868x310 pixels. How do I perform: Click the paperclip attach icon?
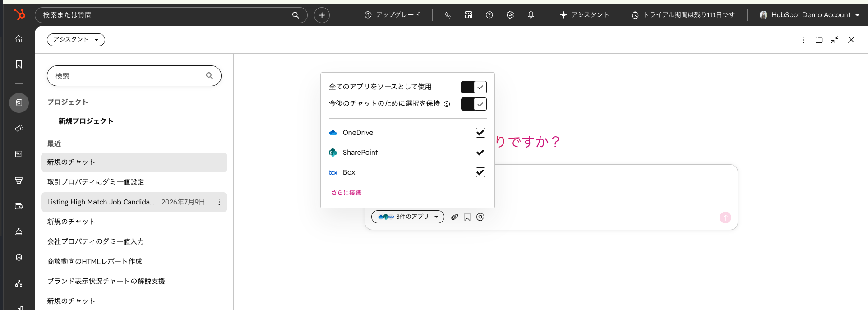pos(455,217)
